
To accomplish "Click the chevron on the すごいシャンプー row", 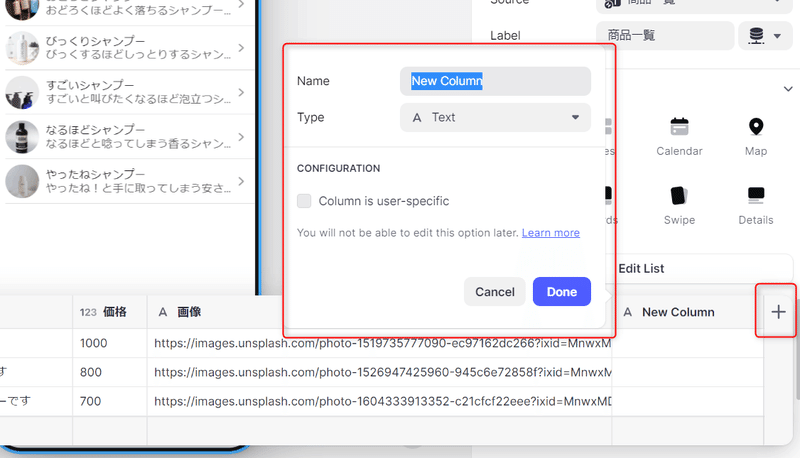I will tap(241, 92).
